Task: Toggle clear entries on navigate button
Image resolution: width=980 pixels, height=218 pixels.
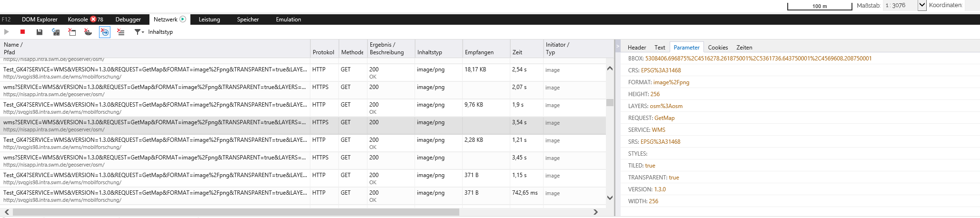Action: 105,32
